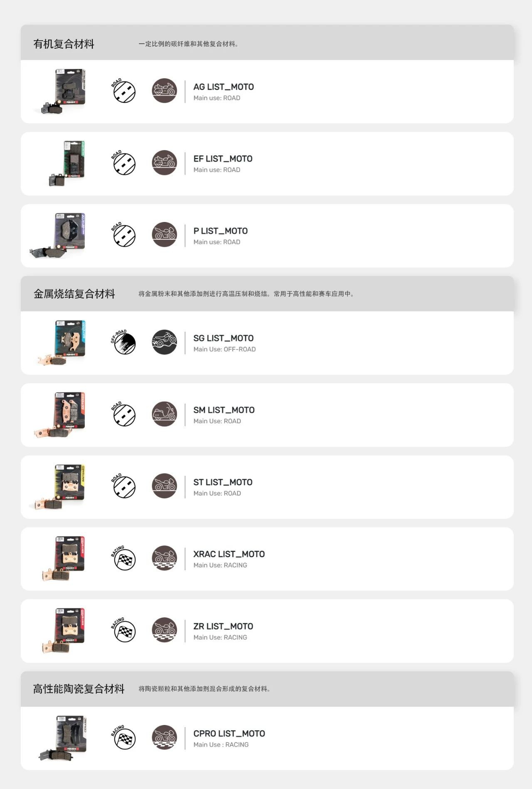Click the SG LIST_MOTO brake pad thumbnail
This screenshot has height=789, width=532.
coord(62,343)
